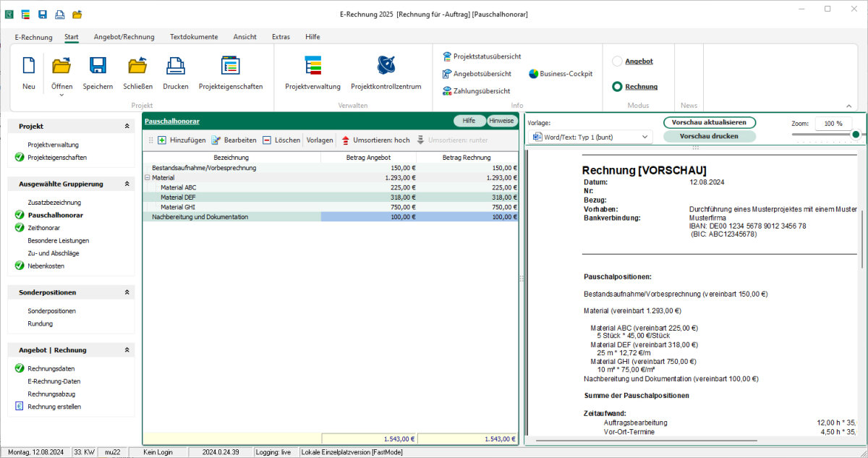Click the Drucken printer icon

point(175,67)
